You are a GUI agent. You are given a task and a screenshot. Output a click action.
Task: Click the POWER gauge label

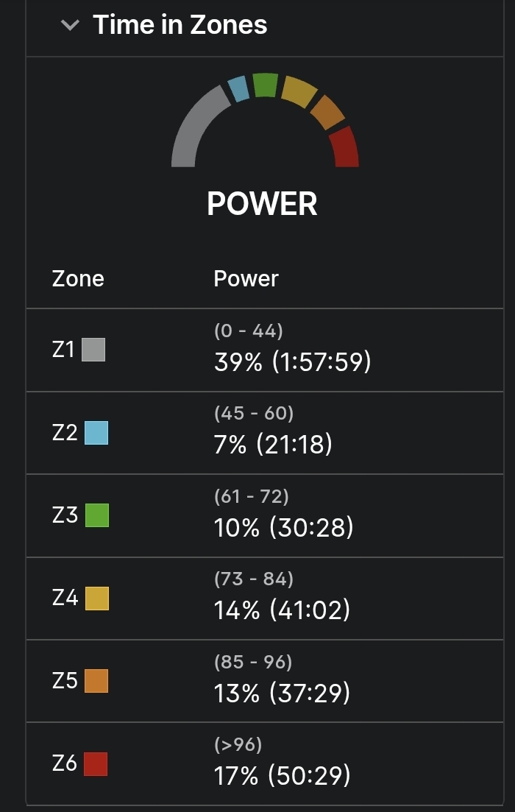tap(262, 204)
